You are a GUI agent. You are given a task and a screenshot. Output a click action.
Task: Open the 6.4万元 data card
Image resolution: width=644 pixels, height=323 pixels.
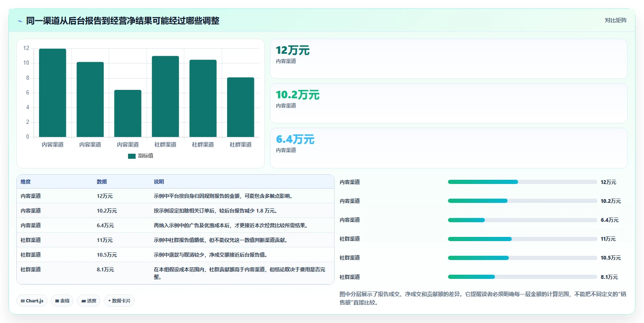(448, 148)
